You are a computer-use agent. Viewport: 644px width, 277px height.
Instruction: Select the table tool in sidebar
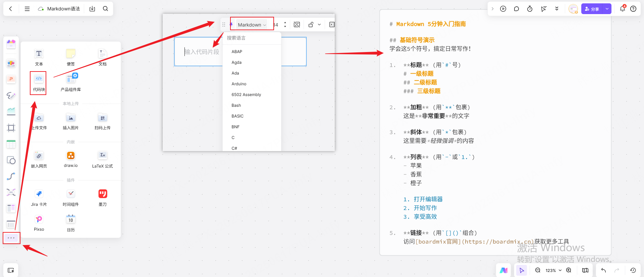coord(11,144)
